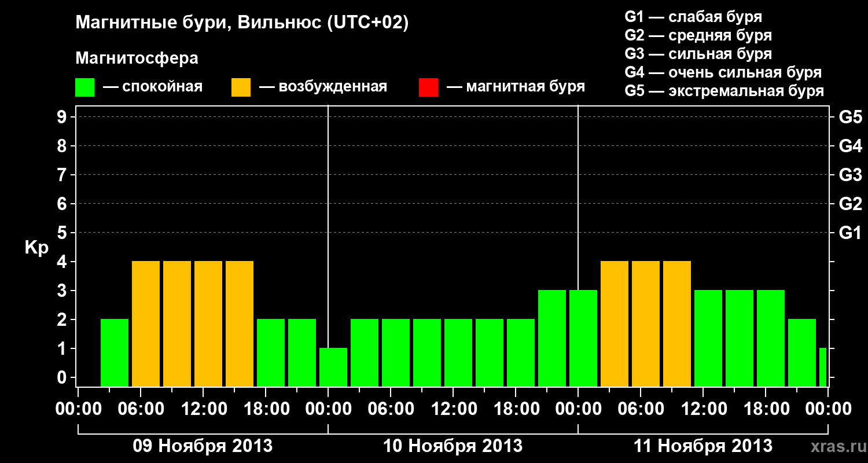Click the '11 Ноября 2013' date label
Image resolution: width=868 pixels, height=463 pixels.
[x=703, y=446]
